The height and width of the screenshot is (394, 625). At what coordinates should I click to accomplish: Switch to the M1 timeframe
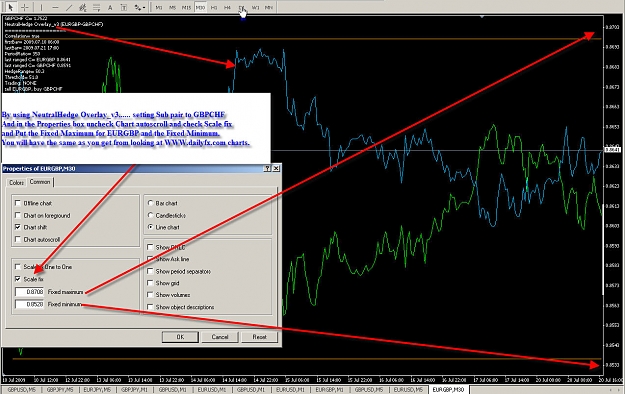coord(159,7)
